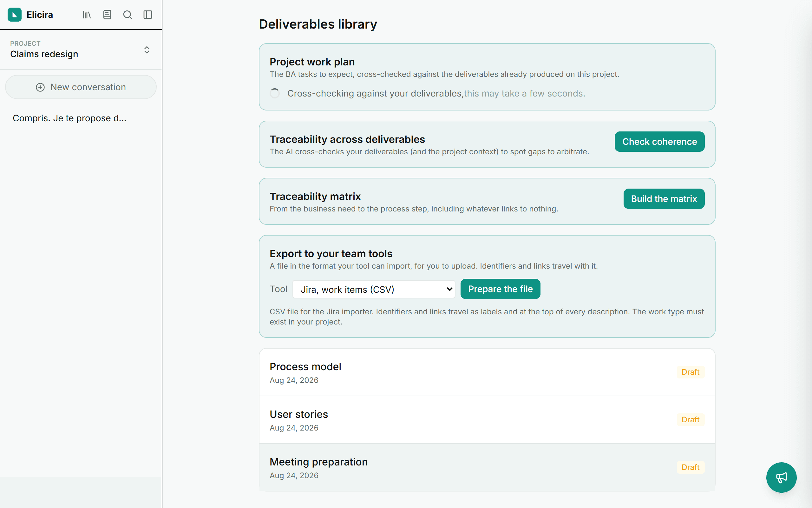Click the Draft badge on Meeting preparation

pos(690,467)
